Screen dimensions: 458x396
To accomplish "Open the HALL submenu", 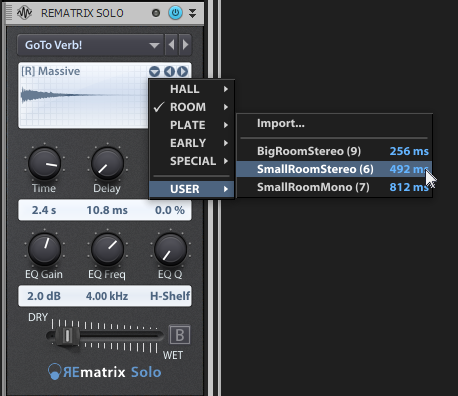I will 192,89.
